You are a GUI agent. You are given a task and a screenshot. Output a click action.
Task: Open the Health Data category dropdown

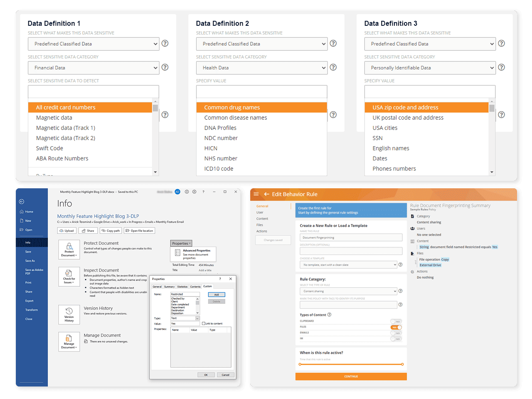262,68
